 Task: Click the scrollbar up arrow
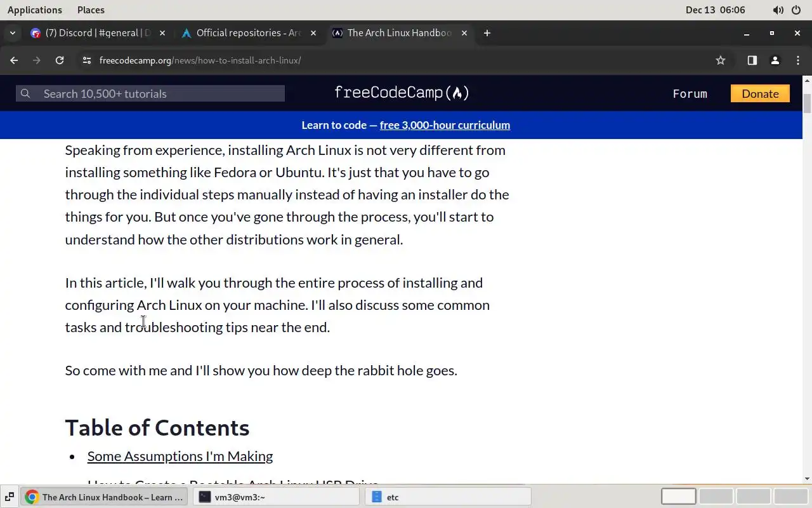point(807,81)
